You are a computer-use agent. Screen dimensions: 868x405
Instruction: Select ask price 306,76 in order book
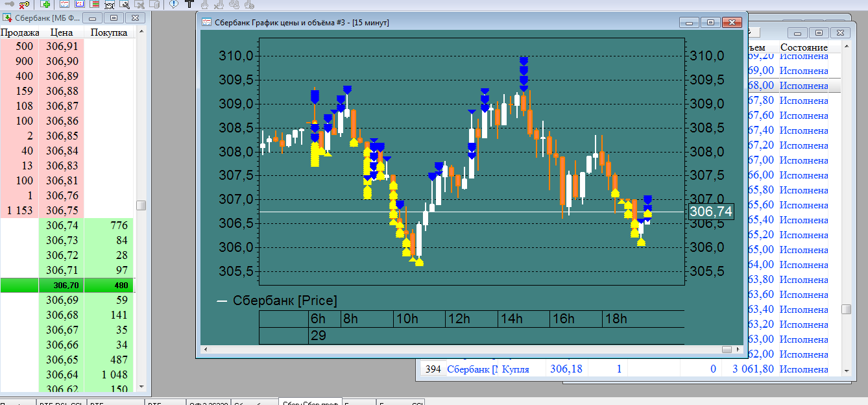click(62, 195)
